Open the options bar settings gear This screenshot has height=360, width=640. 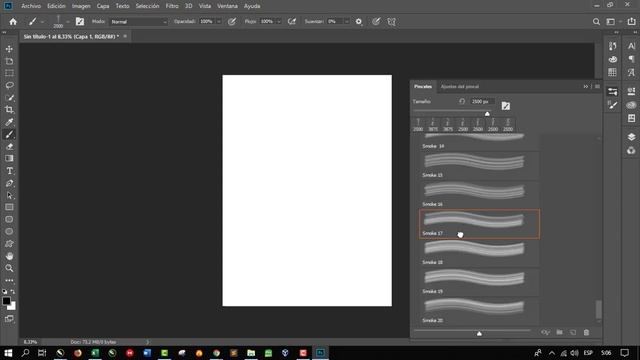point(359,22)
